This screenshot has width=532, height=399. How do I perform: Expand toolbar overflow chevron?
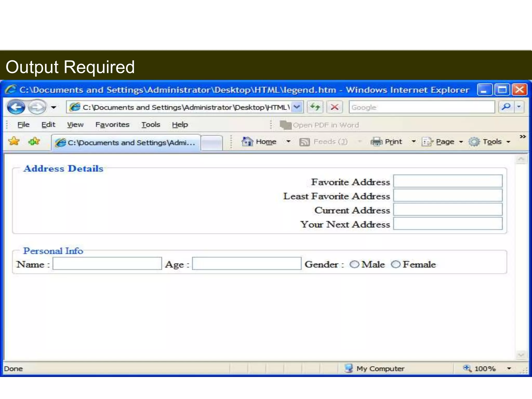point(523,137)
